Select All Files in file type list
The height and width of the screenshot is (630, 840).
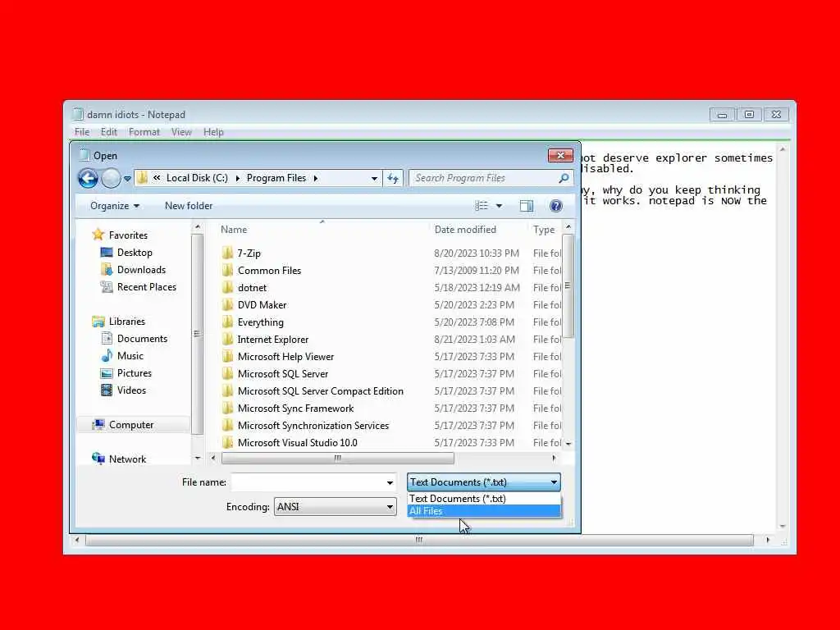pos(484,511)
